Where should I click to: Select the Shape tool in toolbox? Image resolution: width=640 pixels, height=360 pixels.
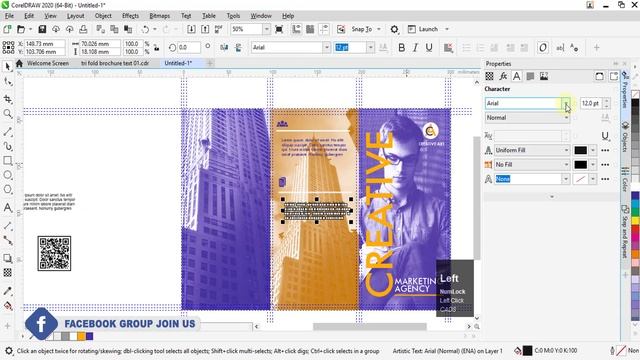(7, 82)
